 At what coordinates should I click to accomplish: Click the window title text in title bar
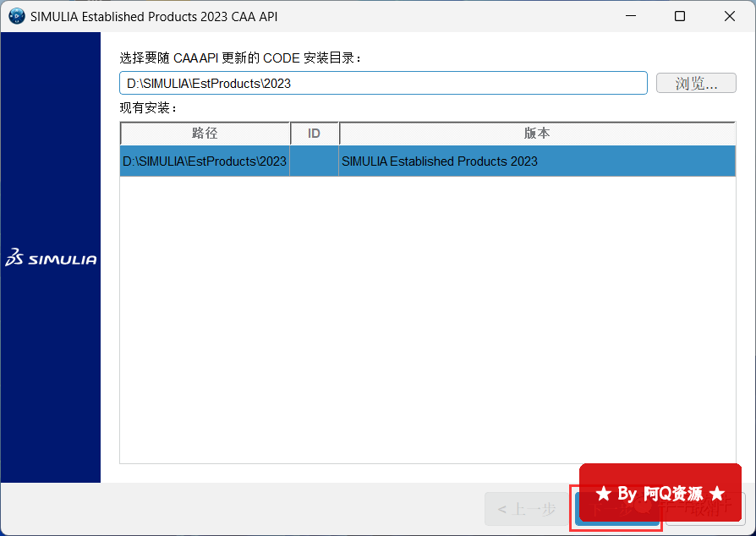(166, 16)
